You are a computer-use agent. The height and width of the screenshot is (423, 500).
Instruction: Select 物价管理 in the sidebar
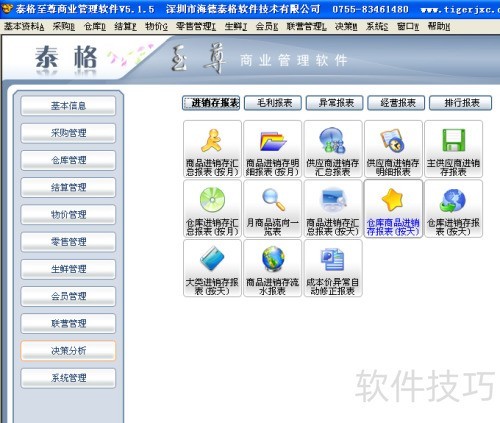[68, 215]
